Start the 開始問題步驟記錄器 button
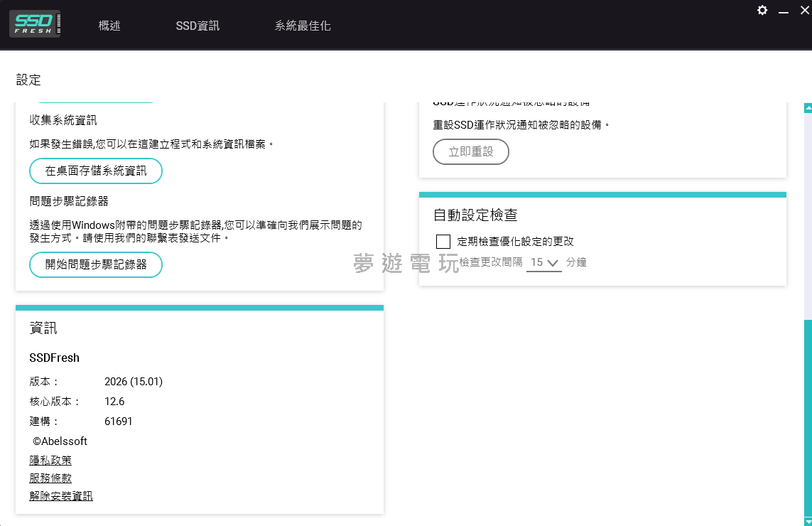This screenshot has width=812, height=526. (96, 264)
